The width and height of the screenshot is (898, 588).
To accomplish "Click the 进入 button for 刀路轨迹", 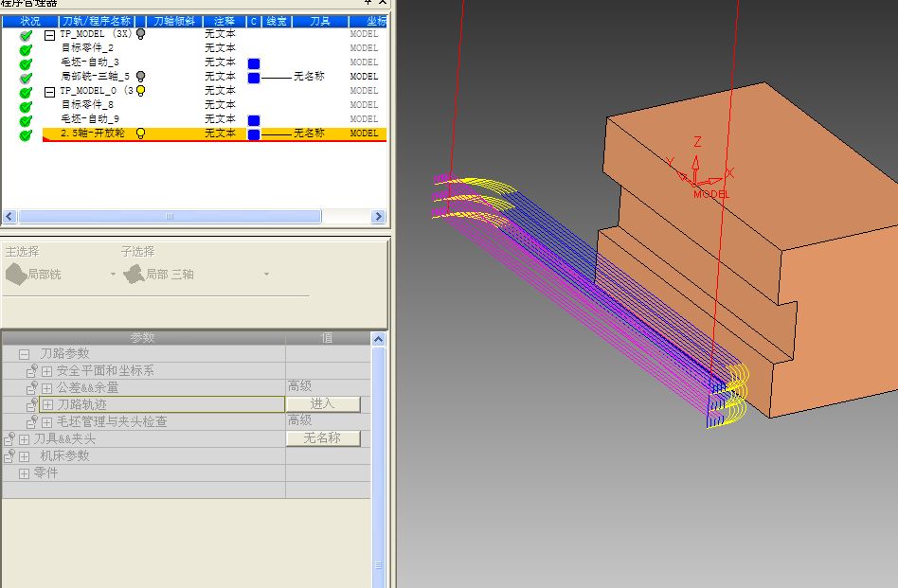I will coord(323,403).
